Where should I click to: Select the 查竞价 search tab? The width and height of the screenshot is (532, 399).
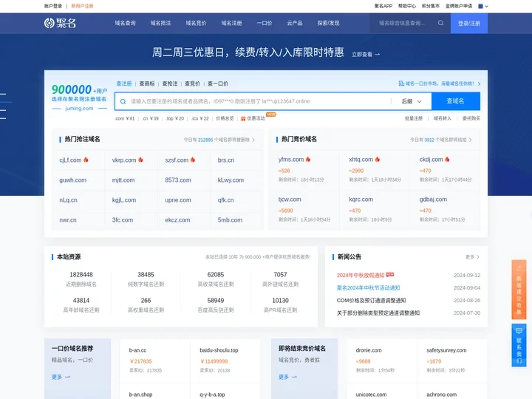click(x=192, y=83)
